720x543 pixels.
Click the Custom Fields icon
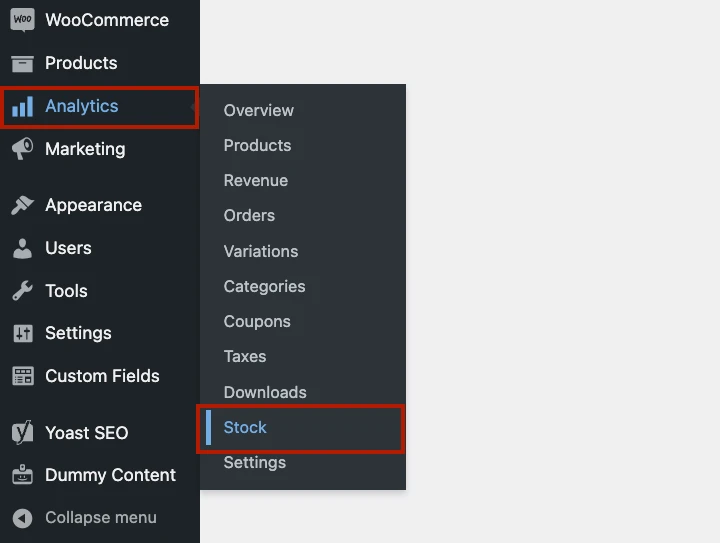[22, 376]
